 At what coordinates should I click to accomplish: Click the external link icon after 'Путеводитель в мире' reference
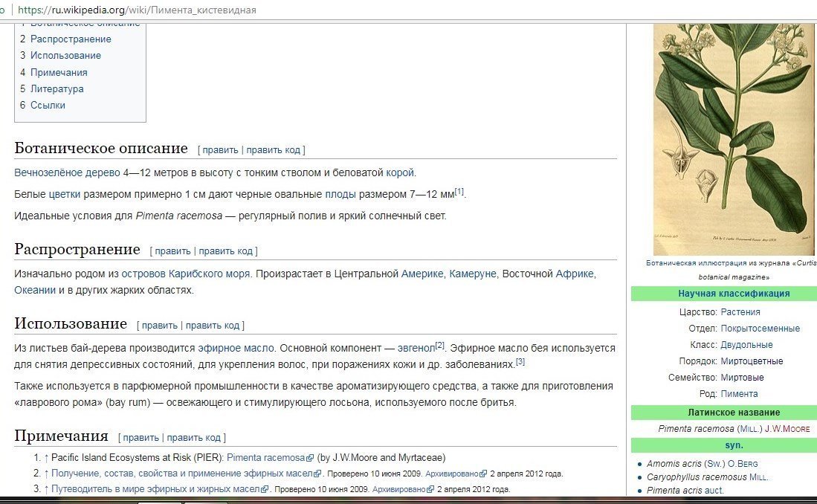pos(265,489)
